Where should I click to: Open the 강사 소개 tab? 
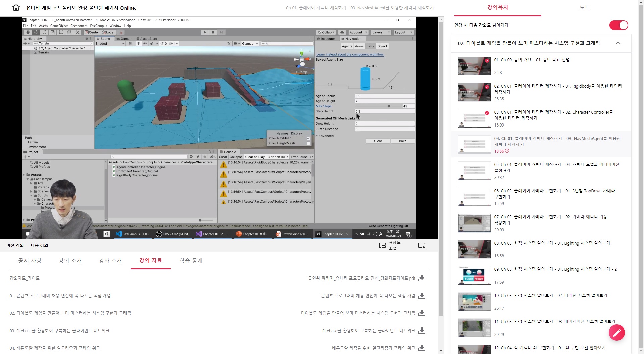[110, 261]
